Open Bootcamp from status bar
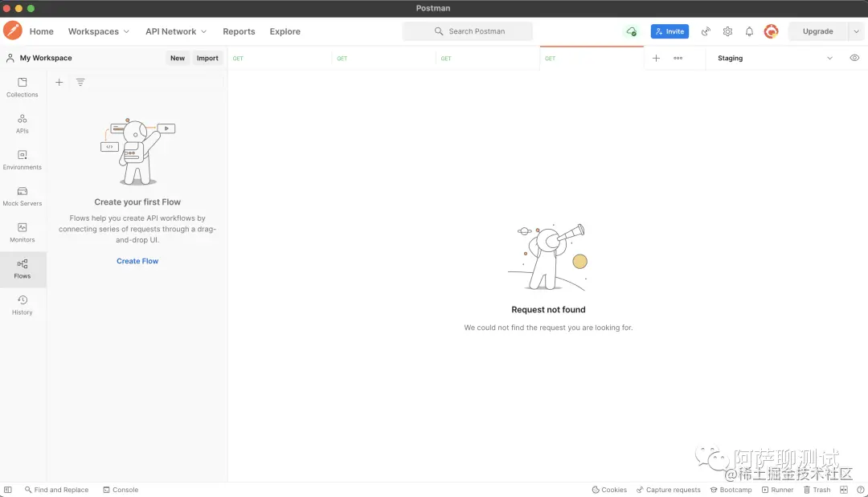The image size is (868, 497). click(731, 490)
